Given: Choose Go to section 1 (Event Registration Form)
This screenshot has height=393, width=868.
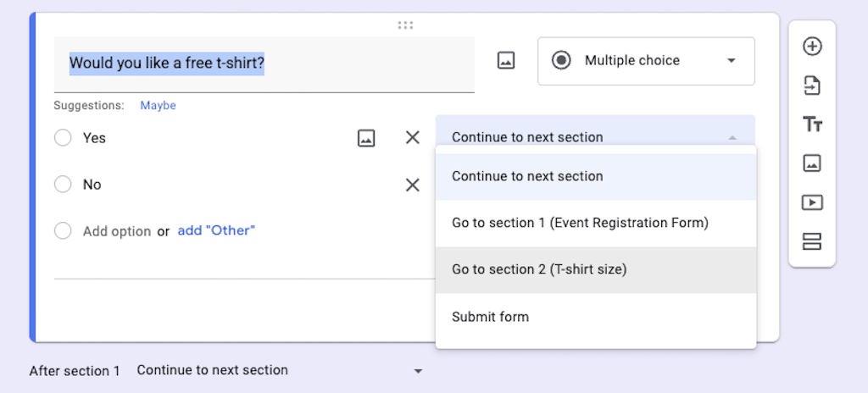Looking at the screenshot, I should tap(596, 223).
